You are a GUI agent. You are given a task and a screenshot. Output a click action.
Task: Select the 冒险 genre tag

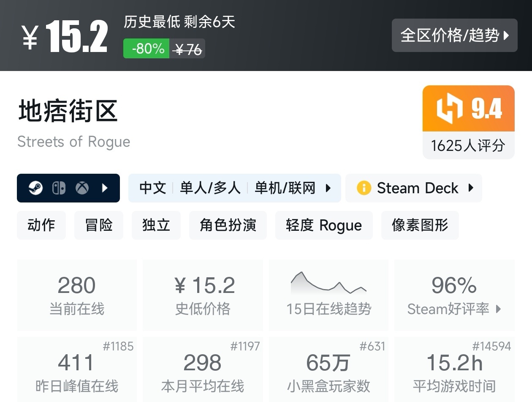99,225
